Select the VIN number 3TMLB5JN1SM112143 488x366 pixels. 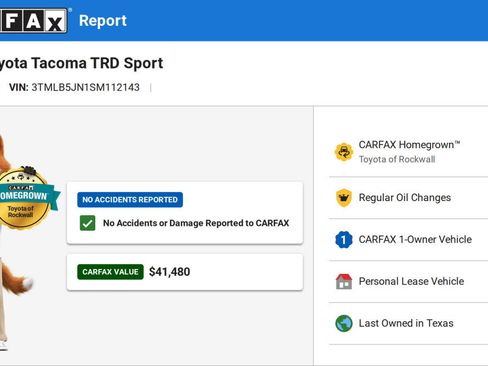(x=86, y=87)
